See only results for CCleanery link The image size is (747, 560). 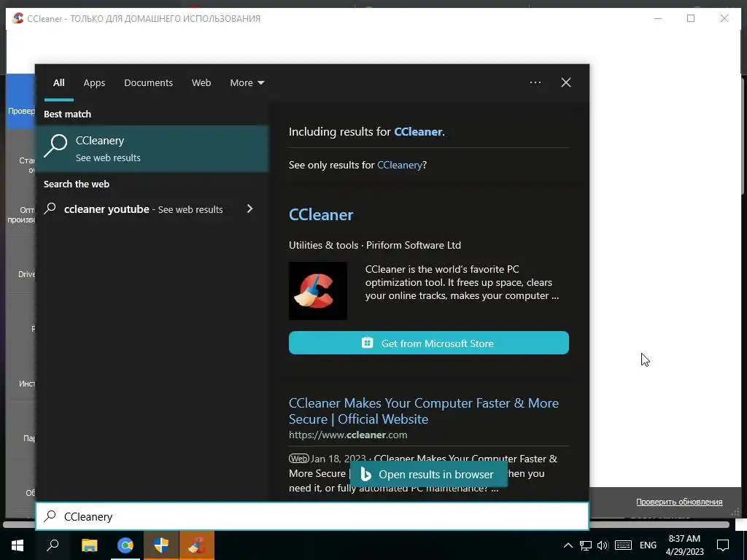399,165
